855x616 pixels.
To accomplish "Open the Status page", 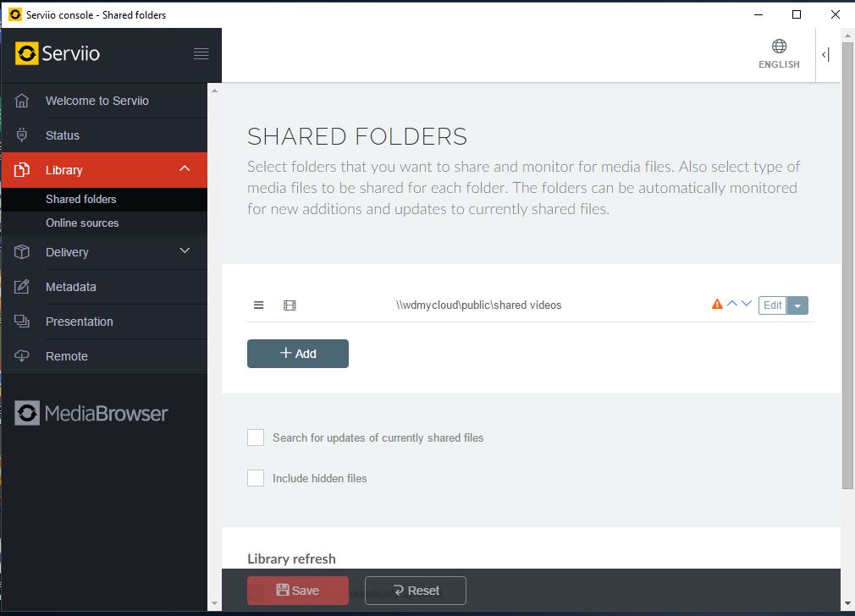I will [62, 135].
